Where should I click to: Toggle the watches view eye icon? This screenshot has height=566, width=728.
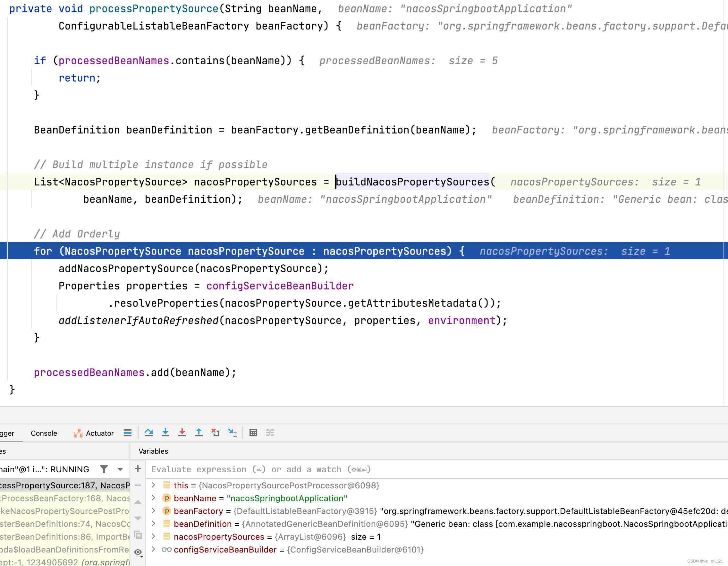point(138,552)
